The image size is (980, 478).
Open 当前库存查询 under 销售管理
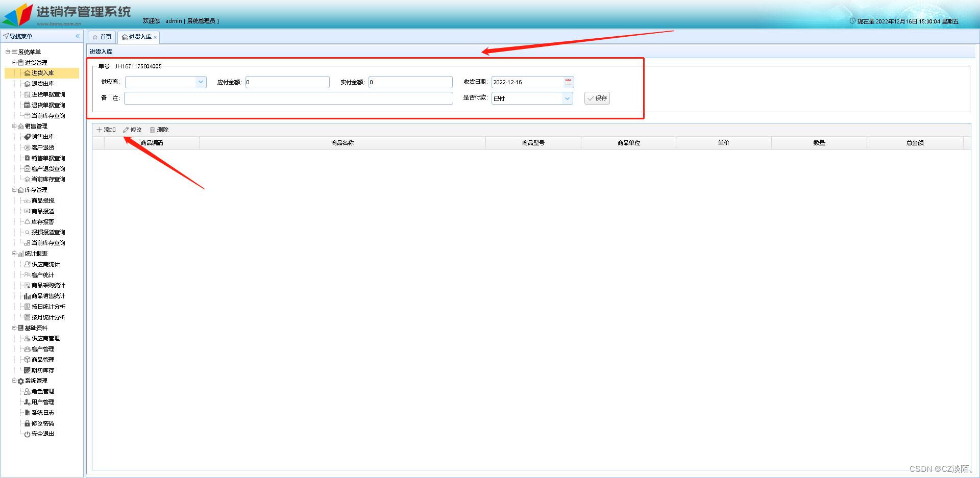point(48,179)
